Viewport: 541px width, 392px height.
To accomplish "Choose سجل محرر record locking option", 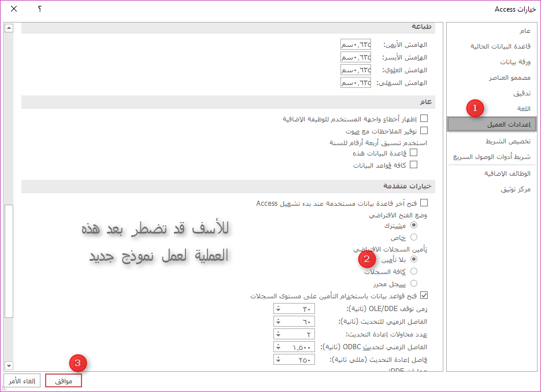I will click(414, 283).
